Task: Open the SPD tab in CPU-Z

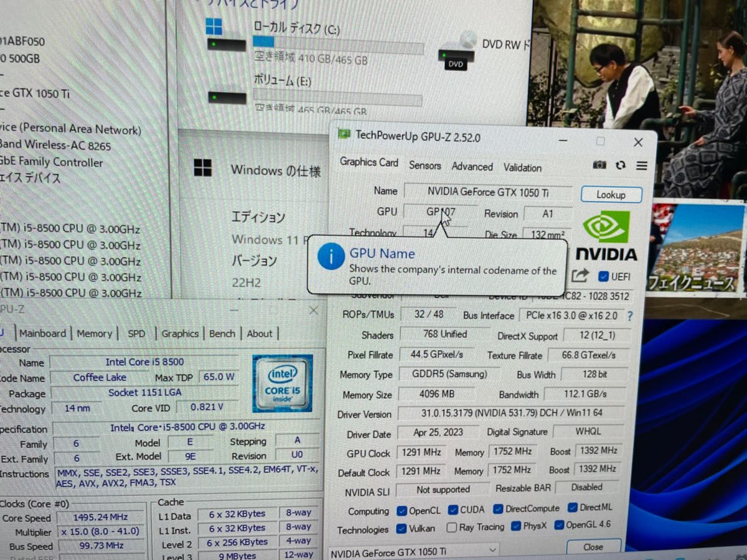Action: [x=136, y=334]
